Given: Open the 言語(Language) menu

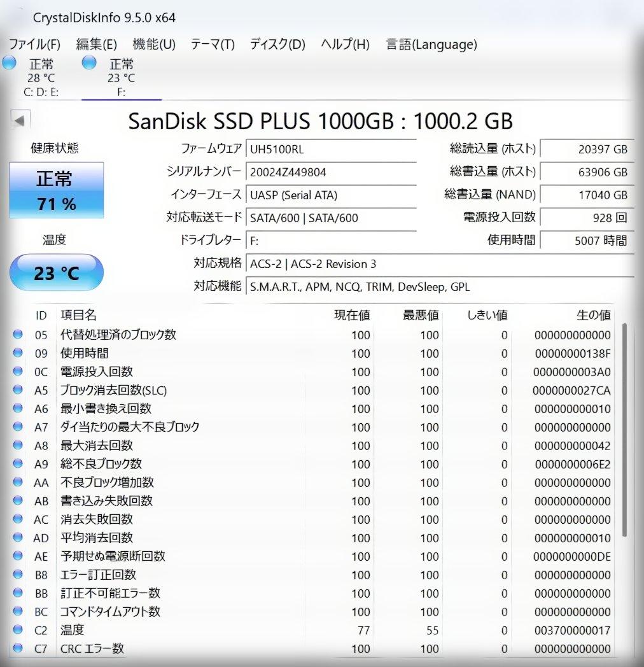Looking at the screenshot, I should click(431, 45).
